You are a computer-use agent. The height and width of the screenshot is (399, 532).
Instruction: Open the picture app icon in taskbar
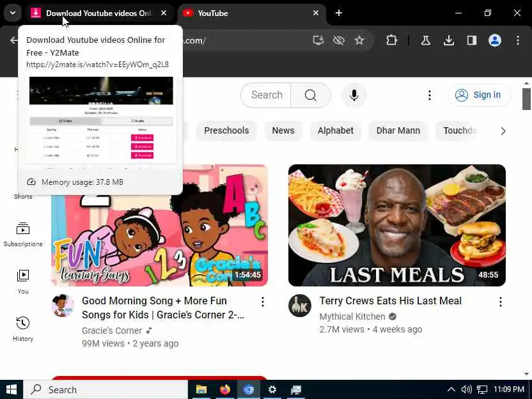coord(296,389)
